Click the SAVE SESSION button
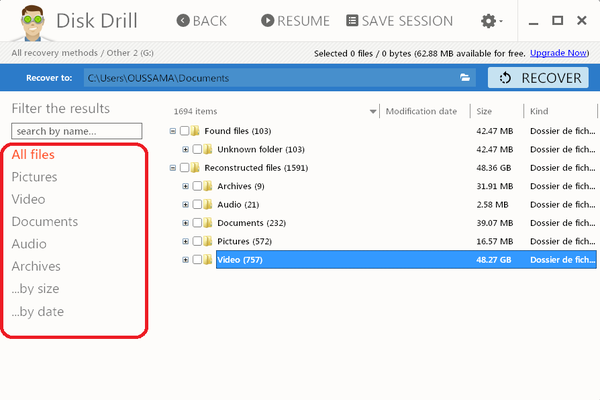600x400 pixels. pos(399,21)
